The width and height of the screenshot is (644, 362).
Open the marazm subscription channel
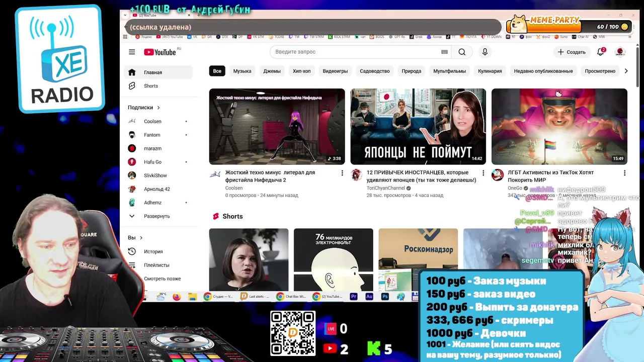158,148
